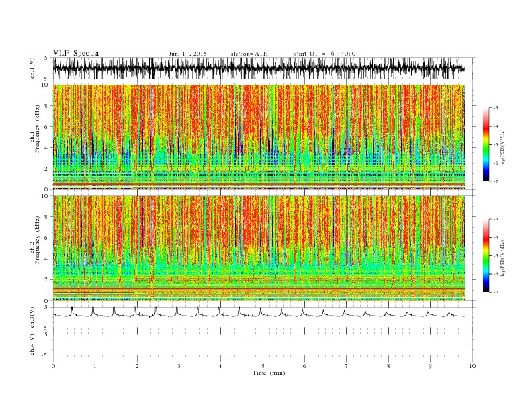532x411 pixels.
Task: Click the '0' tick on the Time axis
Action: [53, 366]
